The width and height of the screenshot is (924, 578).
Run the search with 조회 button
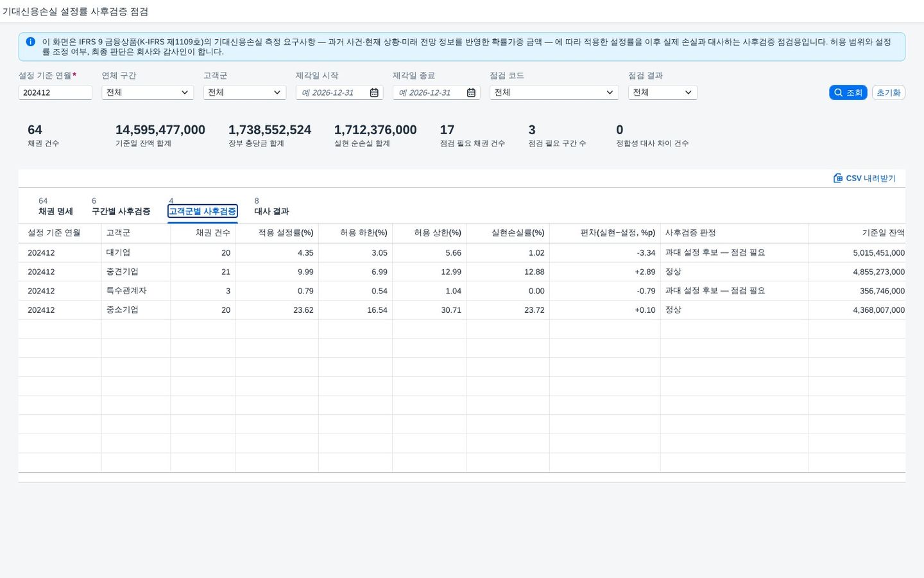[x=848, y=92]
